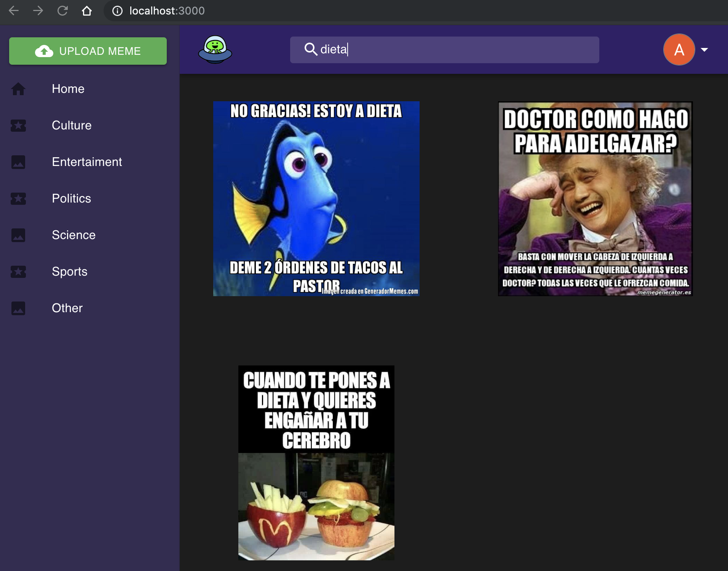Image resolution: width=728 pixels, height=571 pixels.
Task: Click the image icon beside Science
Action: [x=18, y=235]
